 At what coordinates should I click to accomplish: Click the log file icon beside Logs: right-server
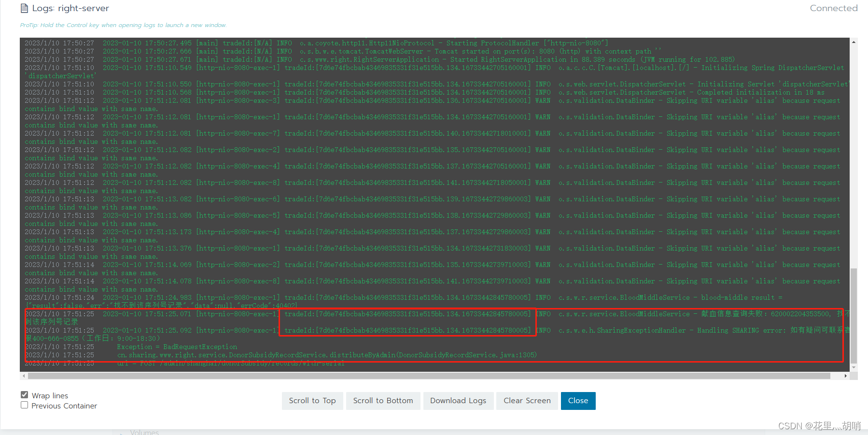[24, 8]
